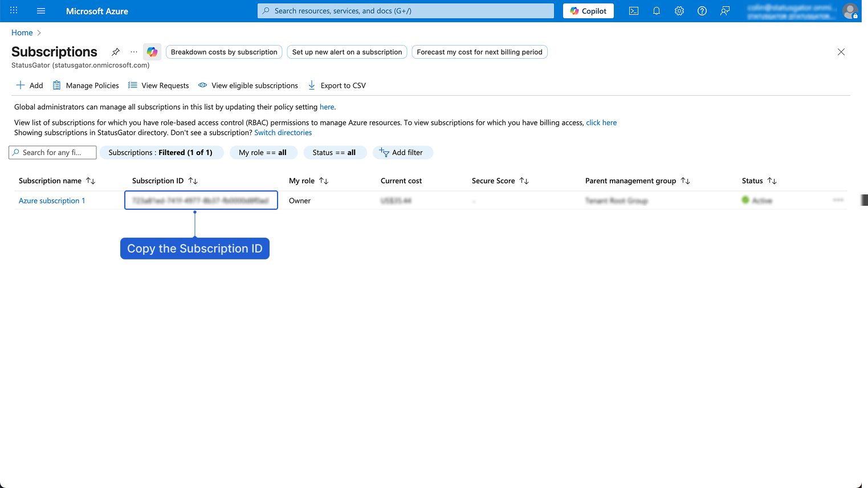Open the Azure portal apps grid icon
This screenshot has height=488, width=868.
click(14, 11)
